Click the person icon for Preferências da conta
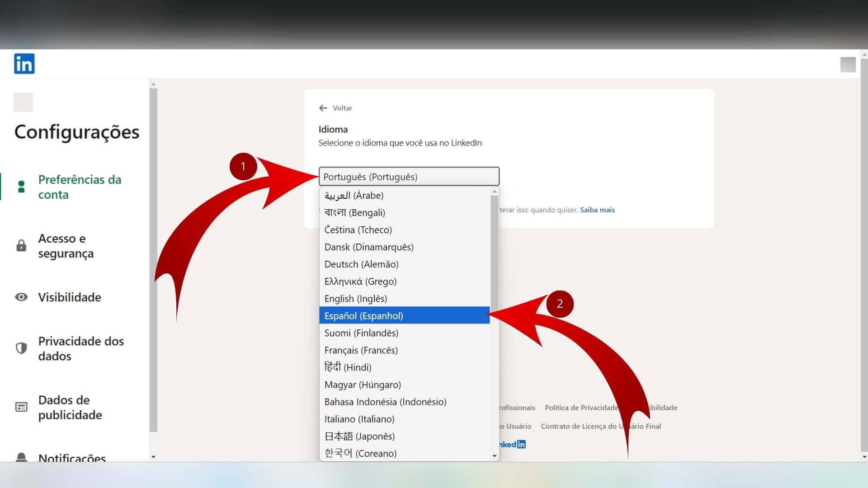 click(21, 187)
